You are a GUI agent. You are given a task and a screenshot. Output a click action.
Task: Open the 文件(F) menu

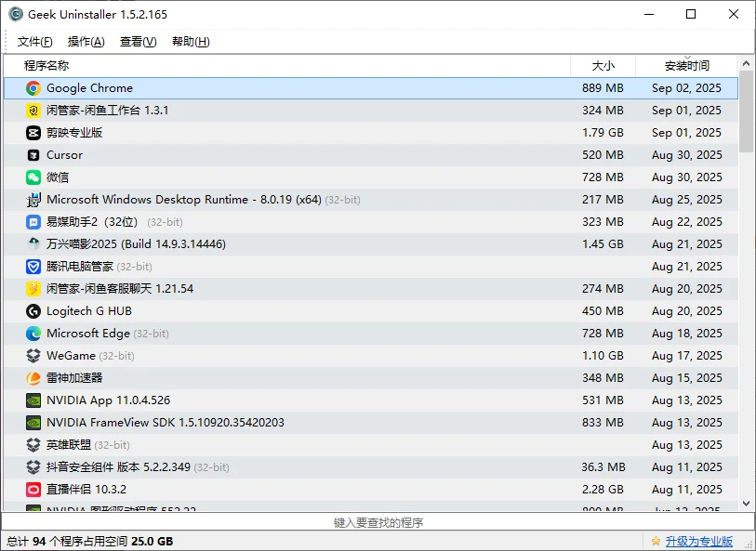point(34,42)
